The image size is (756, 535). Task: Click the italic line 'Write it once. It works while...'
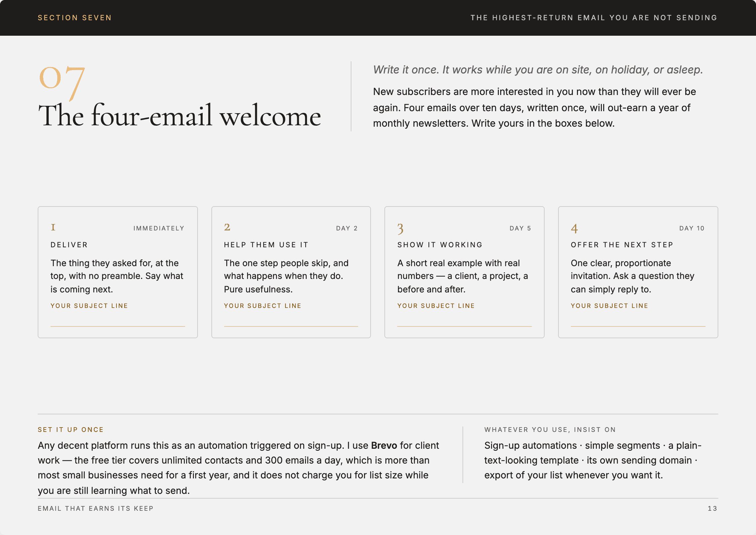coord(538,70)
